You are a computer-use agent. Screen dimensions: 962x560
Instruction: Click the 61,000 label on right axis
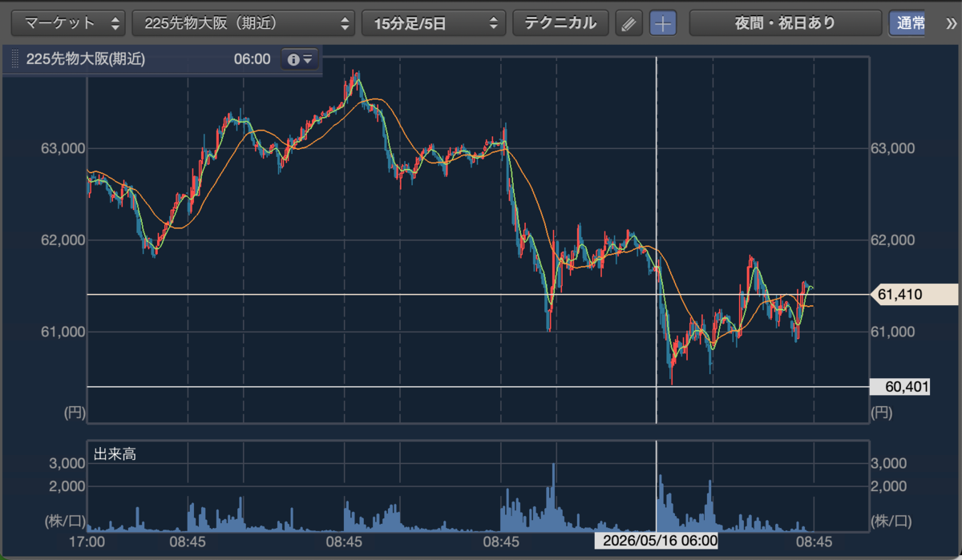tap(892, 332)
